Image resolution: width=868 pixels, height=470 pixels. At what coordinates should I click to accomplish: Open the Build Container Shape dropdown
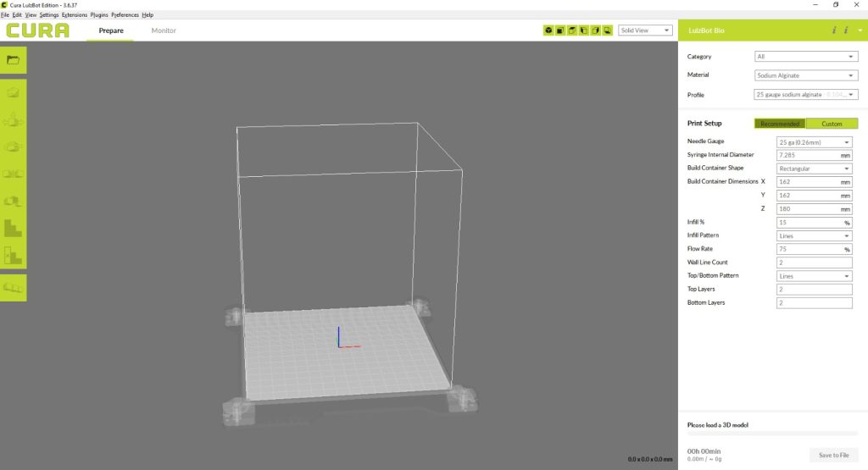pos(815,169)
